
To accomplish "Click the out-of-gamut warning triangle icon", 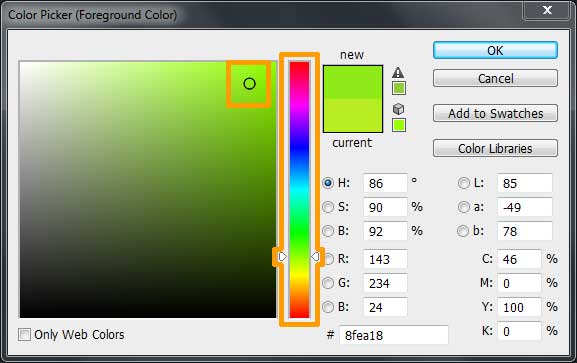I will click(398, 72).
